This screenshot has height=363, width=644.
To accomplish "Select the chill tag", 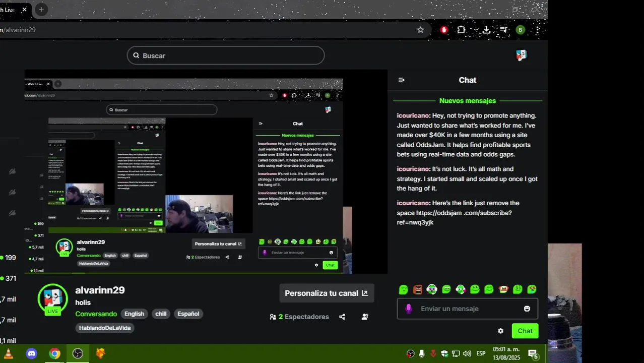I will point(161,314).
